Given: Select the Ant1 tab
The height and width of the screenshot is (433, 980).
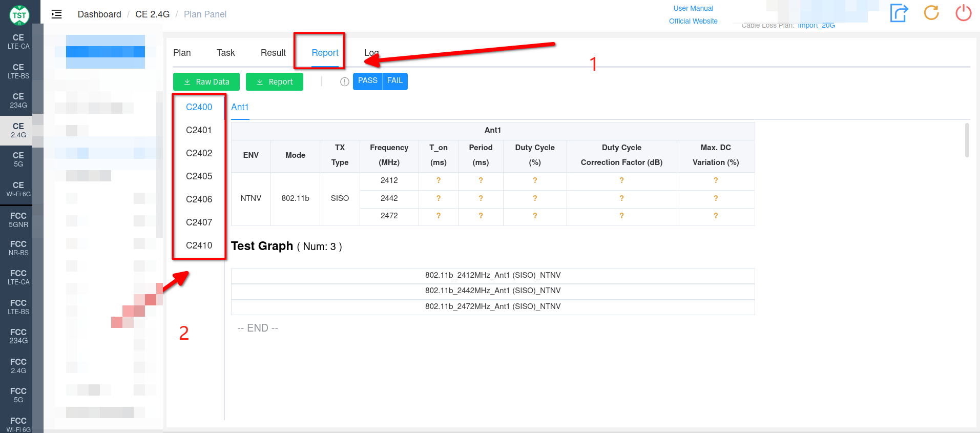Looking at the screenshot, I should [x=240, y=107].
